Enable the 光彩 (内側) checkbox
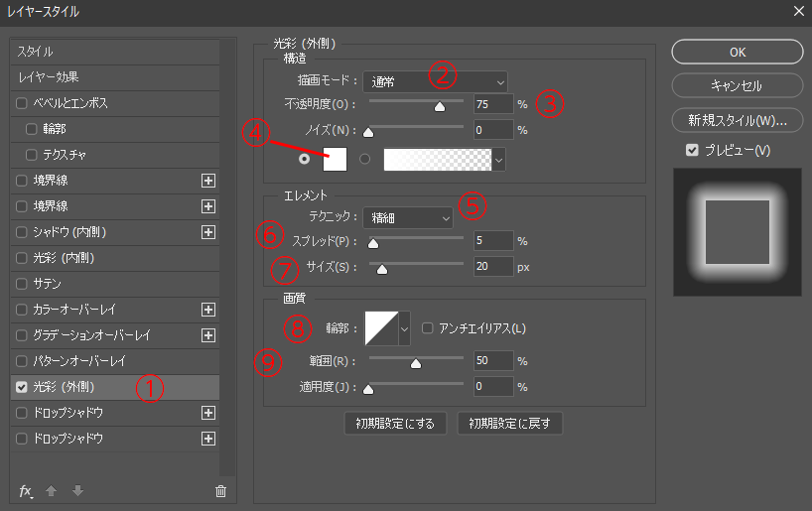 pyautogui.click(x=22, y=258)
